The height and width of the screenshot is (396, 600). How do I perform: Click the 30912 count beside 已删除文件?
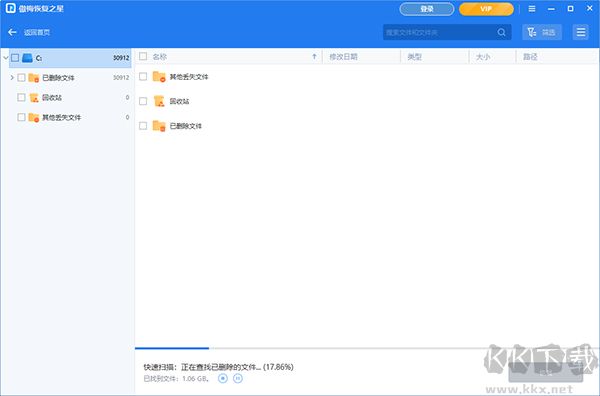121,78
